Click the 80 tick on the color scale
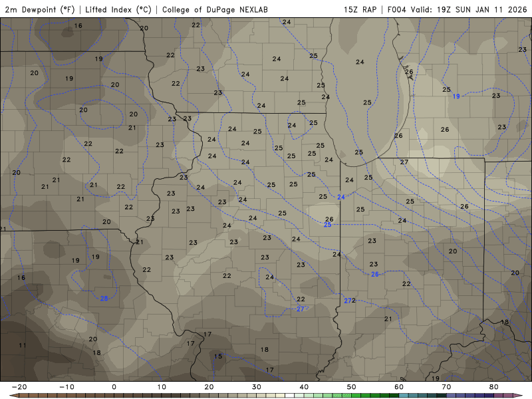This screenshot has height=399, width=532. click(494, 387)
